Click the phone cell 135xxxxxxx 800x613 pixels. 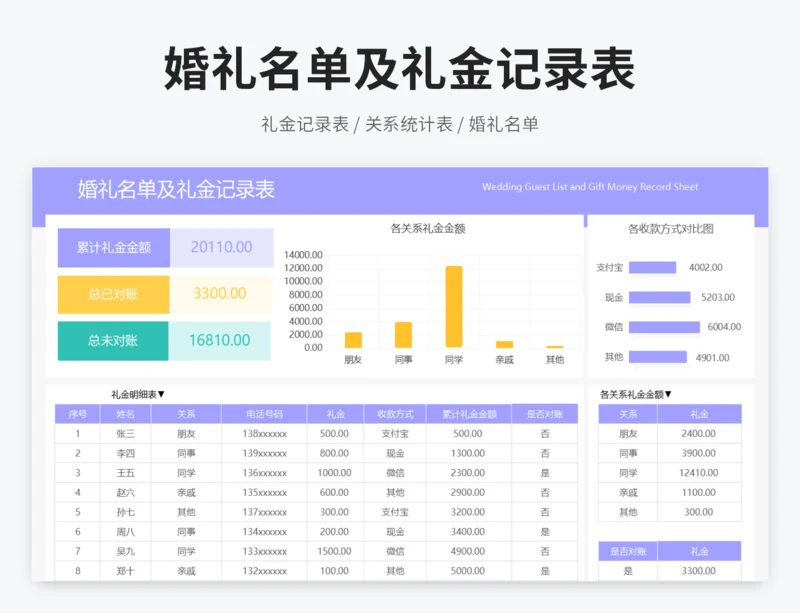point(264,493)
